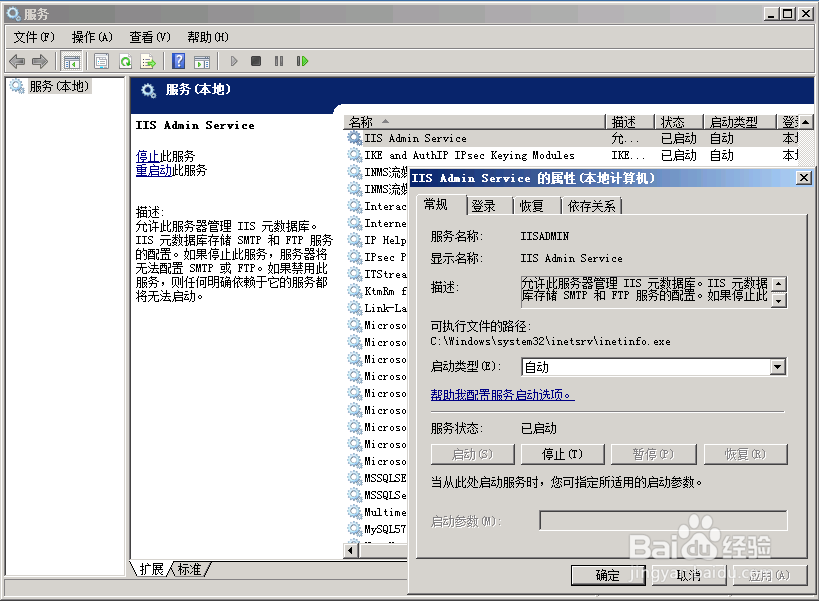This screenshot has height=601, width=819.
Task: Switch to the 依存关系 tab
Action: 591,206
